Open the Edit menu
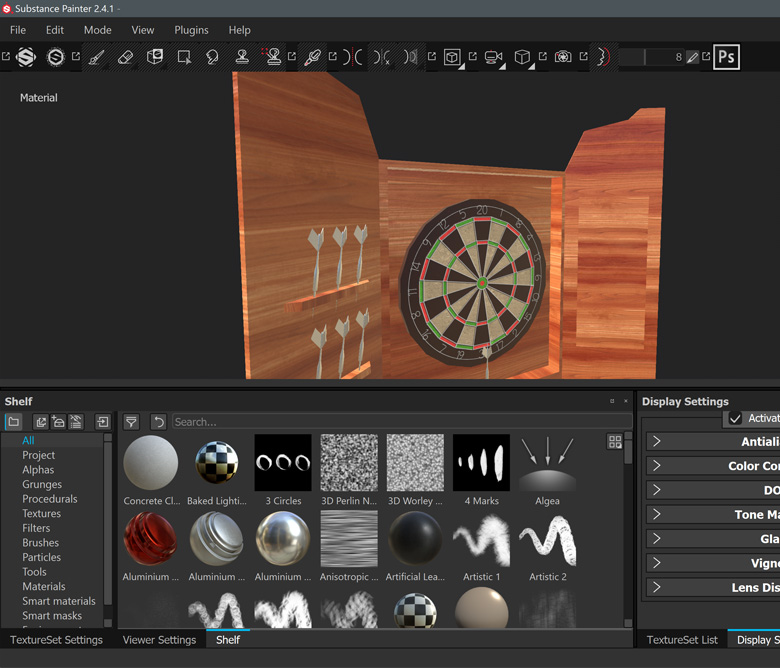The width and height of the screenshot is (780, 668). 55,30
